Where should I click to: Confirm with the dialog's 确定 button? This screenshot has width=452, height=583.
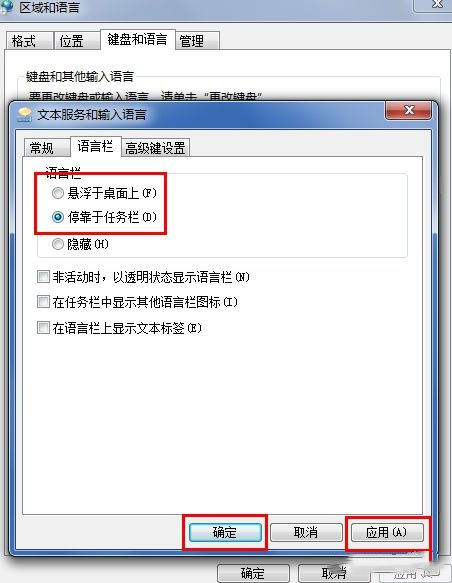[225, 532]
